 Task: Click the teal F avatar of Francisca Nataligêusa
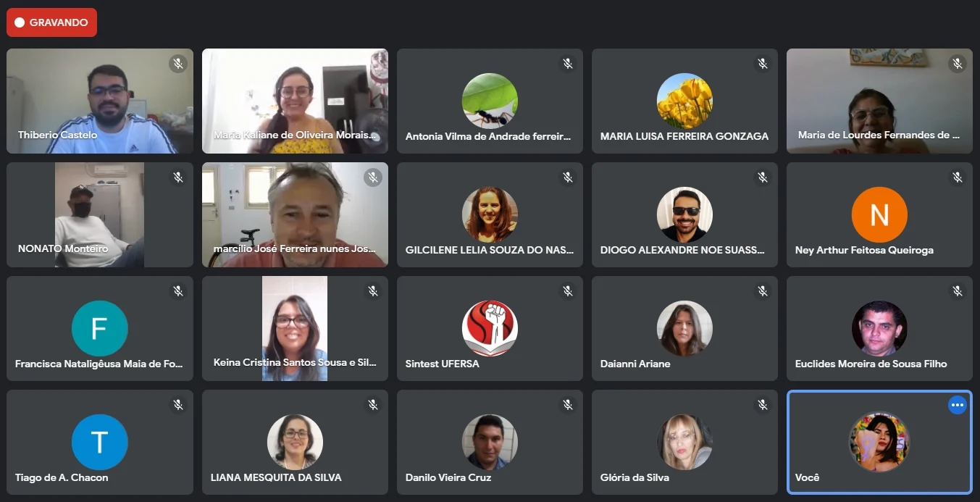click(100, 328)
